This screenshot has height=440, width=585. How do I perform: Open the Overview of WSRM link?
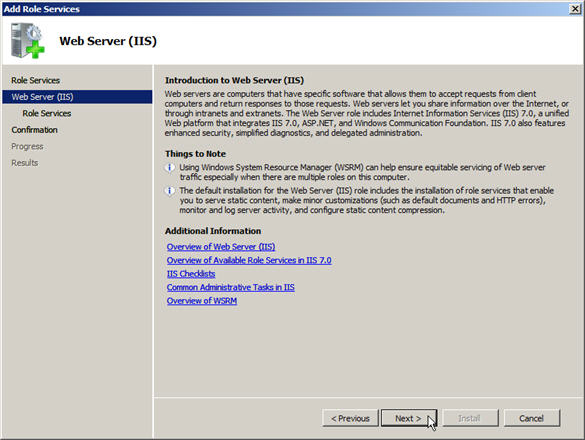202,301
